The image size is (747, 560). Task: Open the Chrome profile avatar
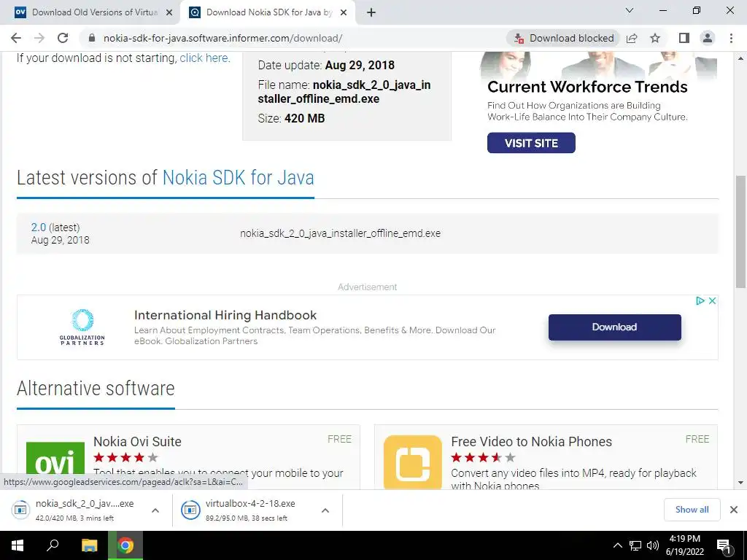(x=708, y=38)
